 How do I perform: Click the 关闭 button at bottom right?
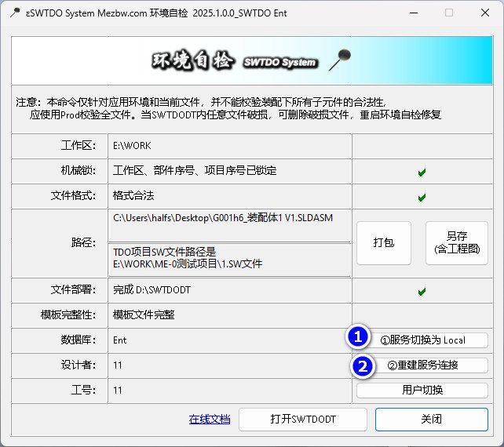(x=432, y=420)
